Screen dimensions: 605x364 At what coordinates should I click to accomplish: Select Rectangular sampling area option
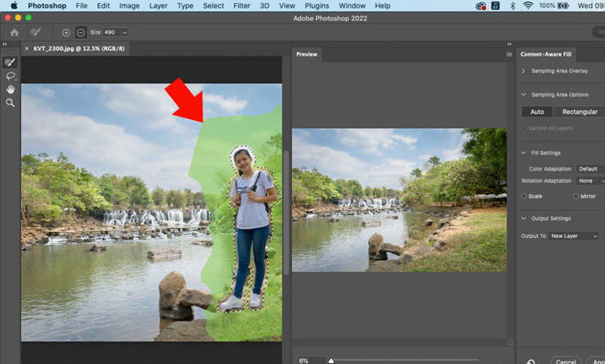(x=580, y=112)
